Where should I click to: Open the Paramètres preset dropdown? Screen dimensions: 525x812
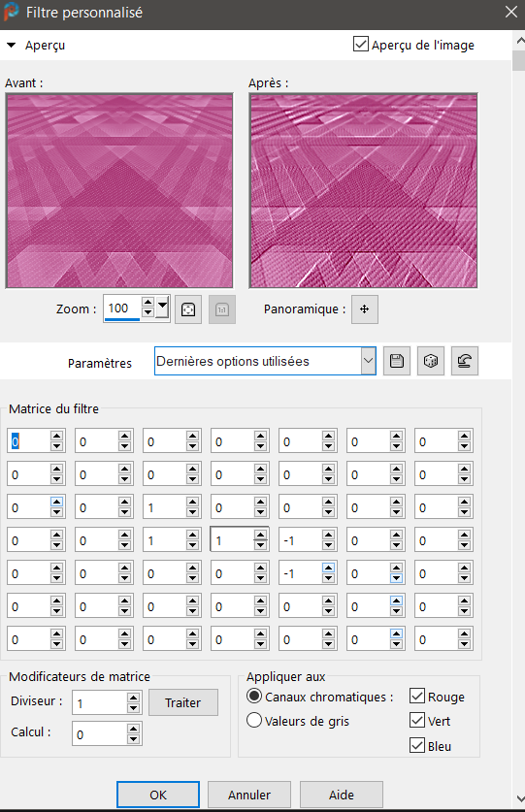369,361
